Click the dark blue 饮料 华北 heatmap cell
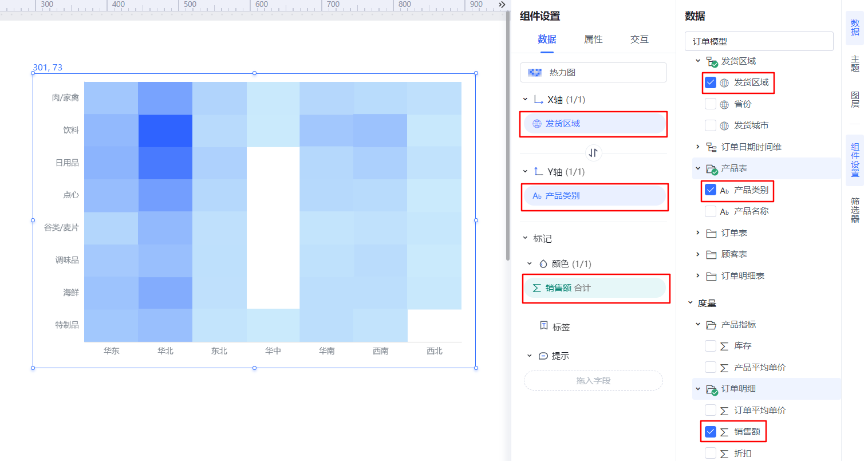The height and width of the screenshot is (461, 868). point(165,131)
